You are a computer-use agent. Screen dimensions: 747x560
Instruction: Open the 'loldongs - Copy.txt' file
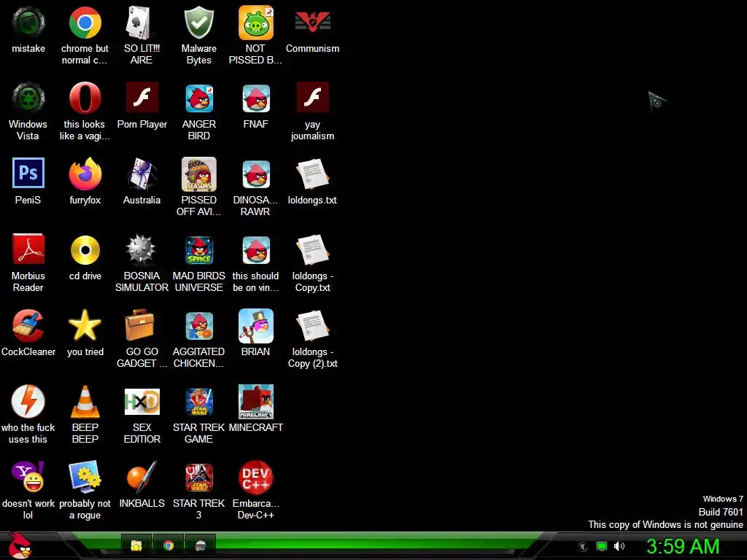point(312,250)
